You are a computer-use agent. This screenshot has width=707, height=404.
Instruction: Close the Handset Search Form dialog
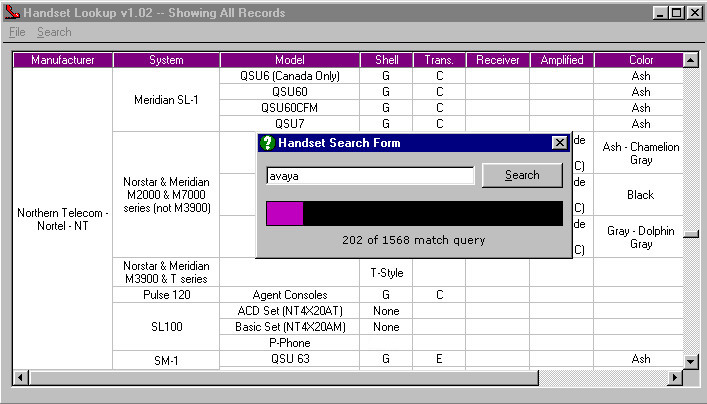pos(559,143)
